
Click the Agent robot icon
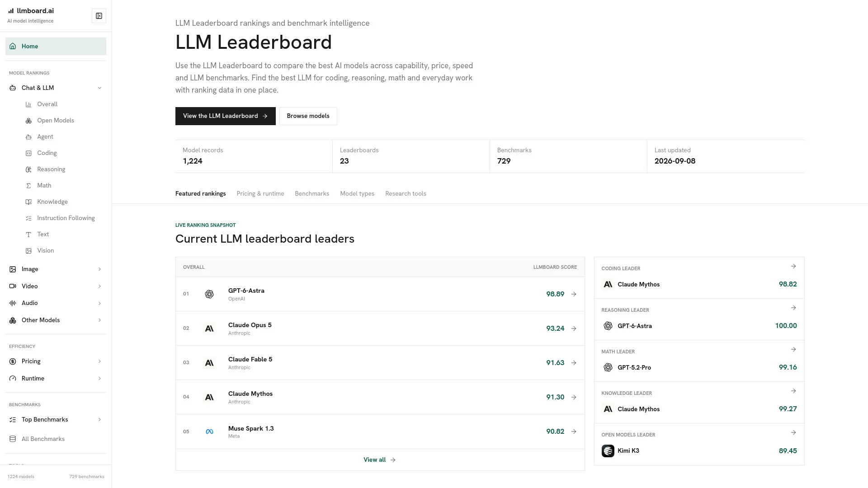click(28, 137)
